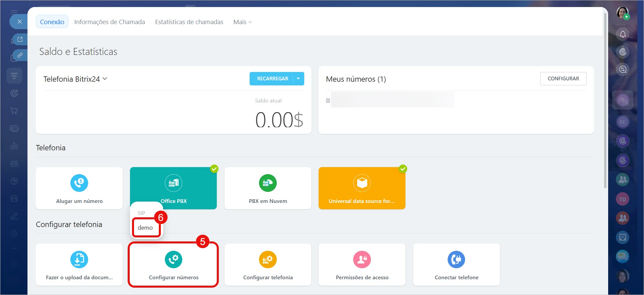Click the Alugar um número phone icon
This screenshot has width=644, height=295.
79,183
